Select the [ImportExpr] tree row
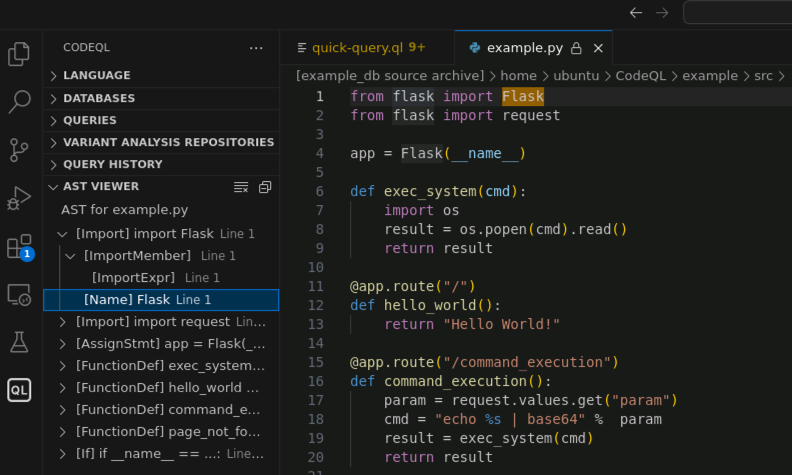The width and height of the screenshot is (792, 475). [x=161, y=278]
